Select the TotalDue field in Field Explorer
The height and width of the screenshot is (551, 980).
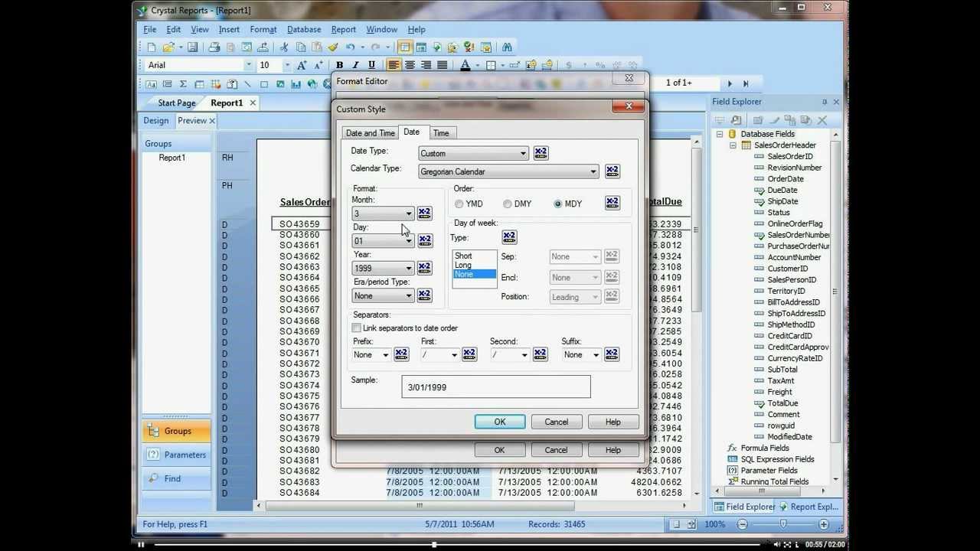[x=782, y=403]
